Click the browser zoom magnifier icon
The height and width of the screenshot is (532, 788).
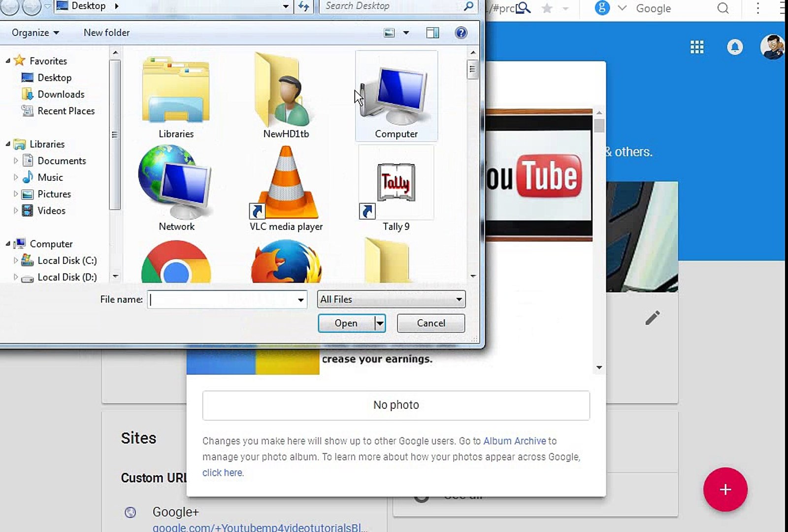tap(523, 8)
